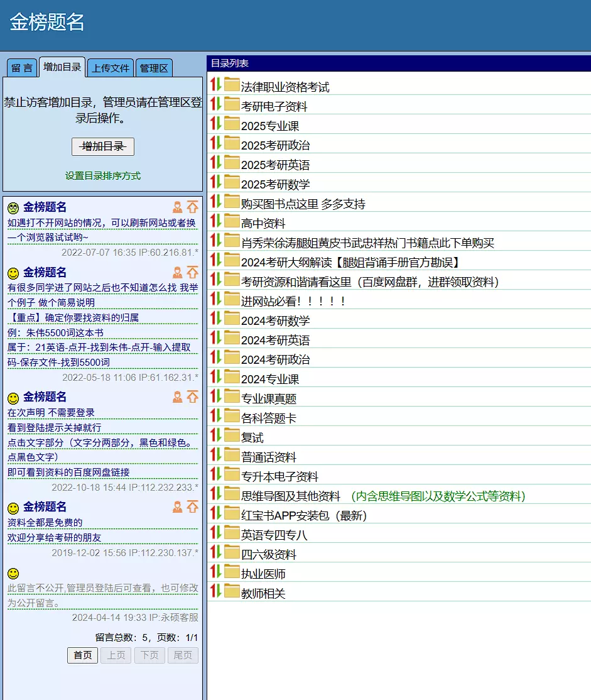Screen dimensions: 591x700
Task: Click the up-arrow icon on 2019-12-02 message
Action: 192,507
